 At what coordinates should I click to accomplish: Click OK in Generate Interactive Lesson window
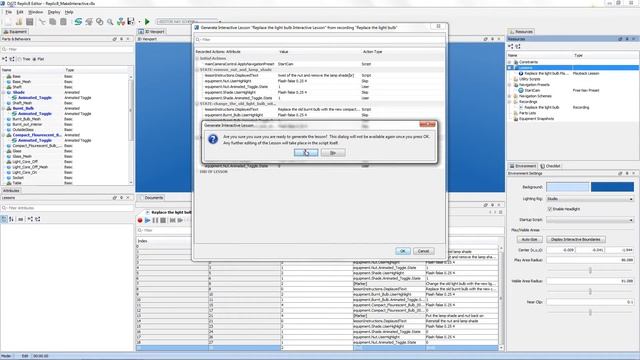tap(402, 251)
